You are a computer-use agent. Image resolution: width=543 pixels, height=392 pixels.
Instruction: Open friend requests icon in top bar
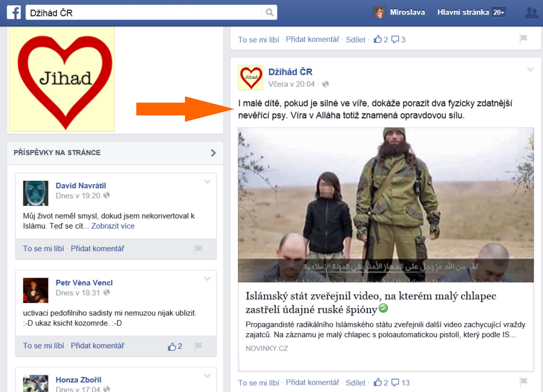531,13
